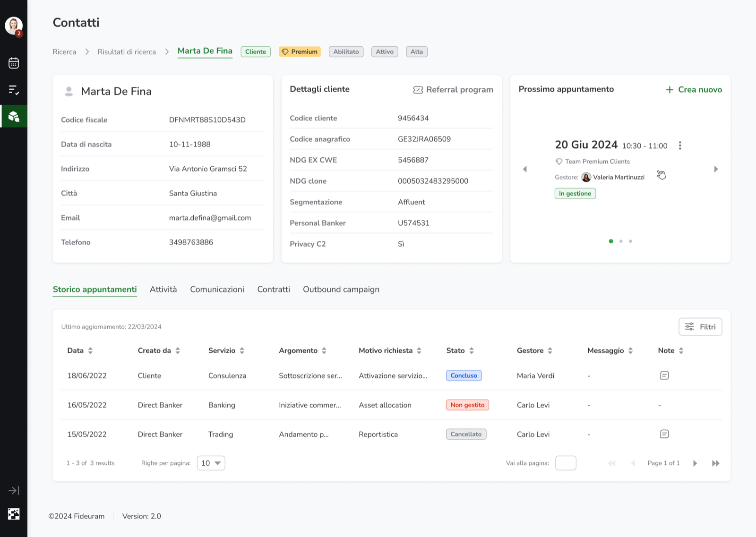Show next appointment with right arrow
The width and height of the screenshot is (756, 537).
pos(716,169)
